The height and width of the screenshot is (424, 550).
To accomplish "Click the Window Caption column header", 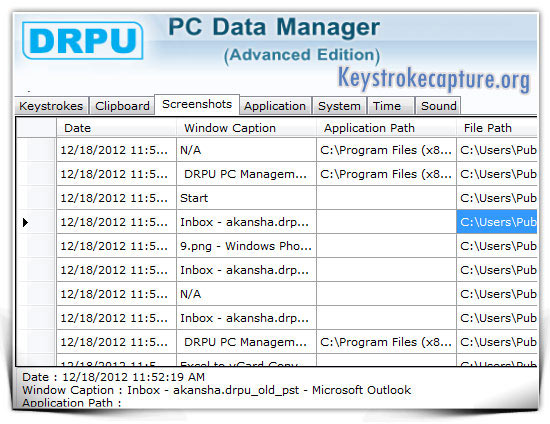I will pos(247,128).
